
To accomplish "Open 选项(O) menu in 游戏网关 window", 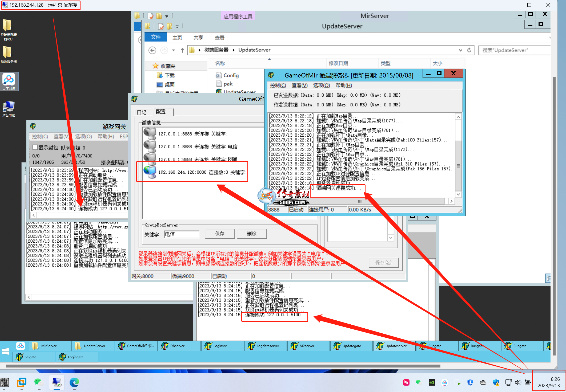I will tap(83, 137).
